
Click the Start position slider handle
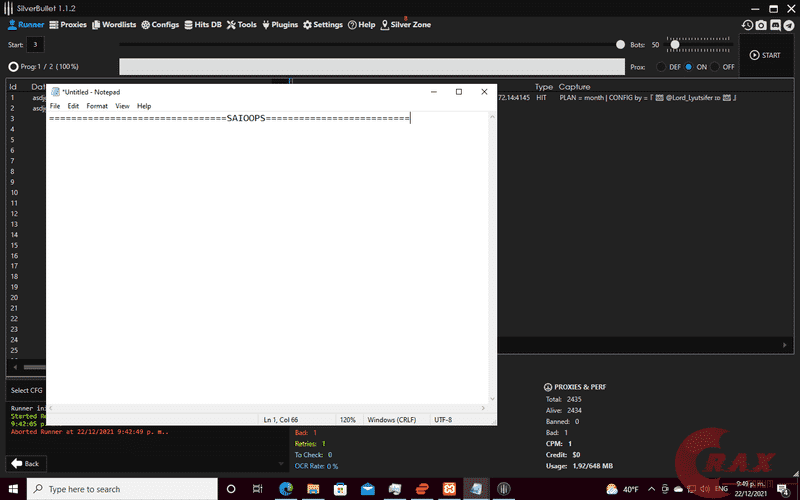(x=620, y=45)
